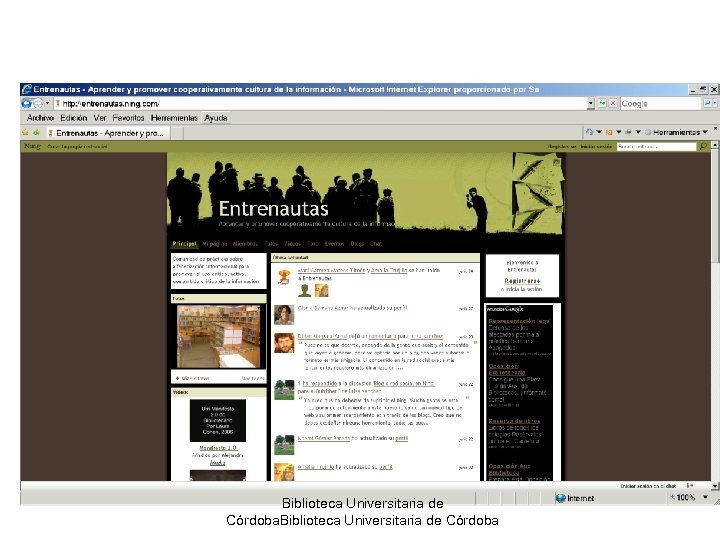Open the Miembros navigation tab

[x=245, y=244]
